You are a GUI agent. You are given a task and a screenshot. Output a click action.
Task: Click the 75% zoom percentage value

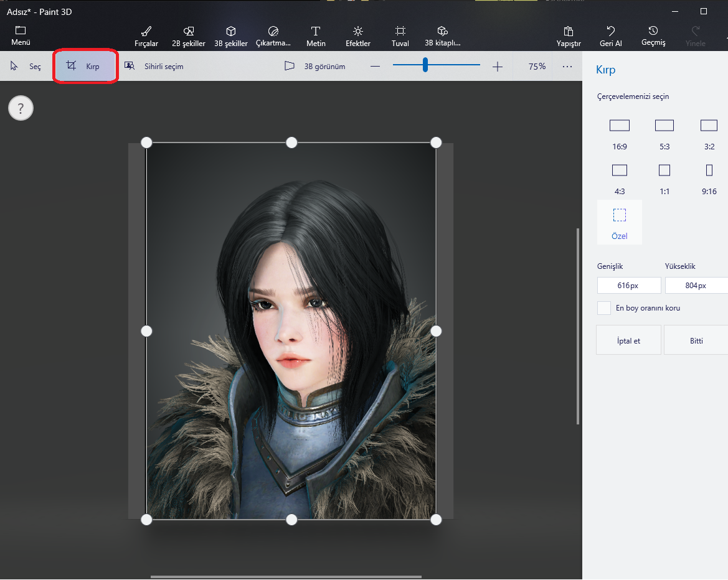pos(537,67)
